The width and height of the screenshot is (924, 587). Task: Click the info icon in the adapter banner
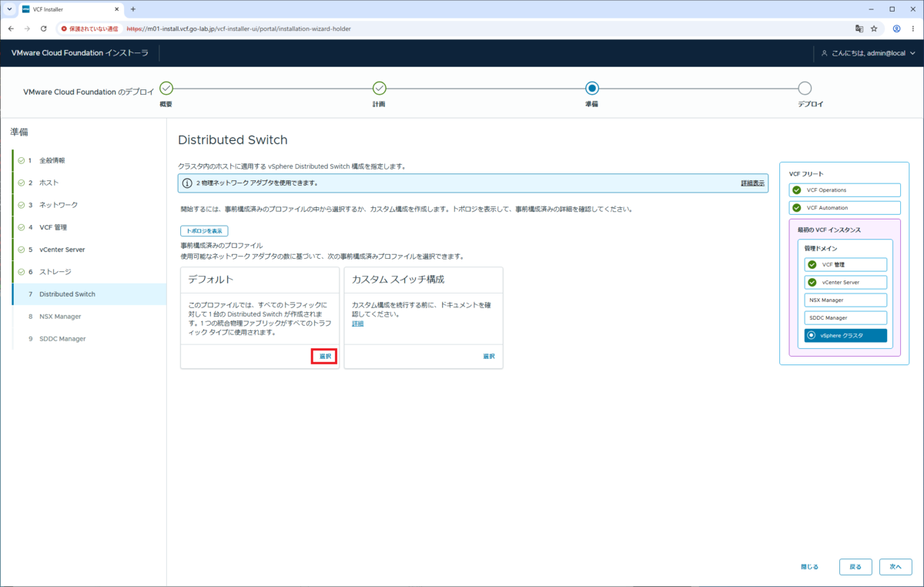coord(187,183)
